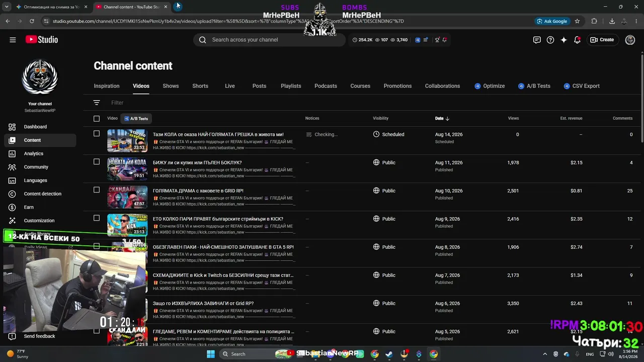
Task: Open the Earn dollar icon
Action: pos(13,207)
